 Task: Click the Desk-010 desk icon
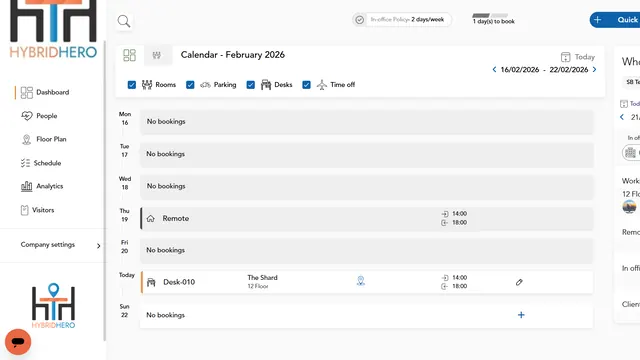[x=151, y=282]
